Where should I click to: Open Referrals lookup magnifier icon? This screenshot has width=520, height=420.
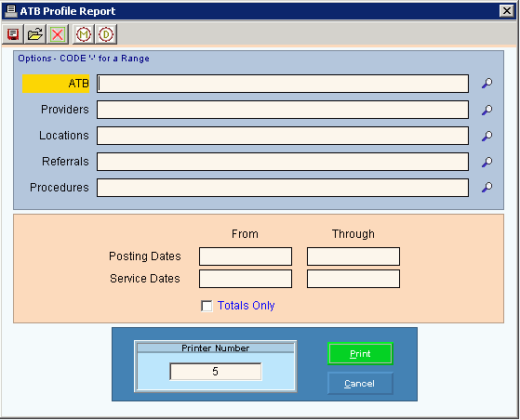[x=487, y=162]
